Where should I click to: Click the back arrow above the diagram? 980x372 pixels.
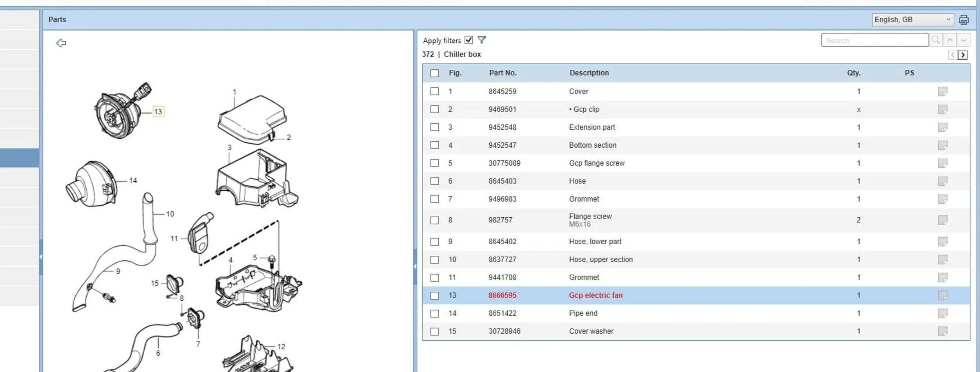(x=61, y=43)
